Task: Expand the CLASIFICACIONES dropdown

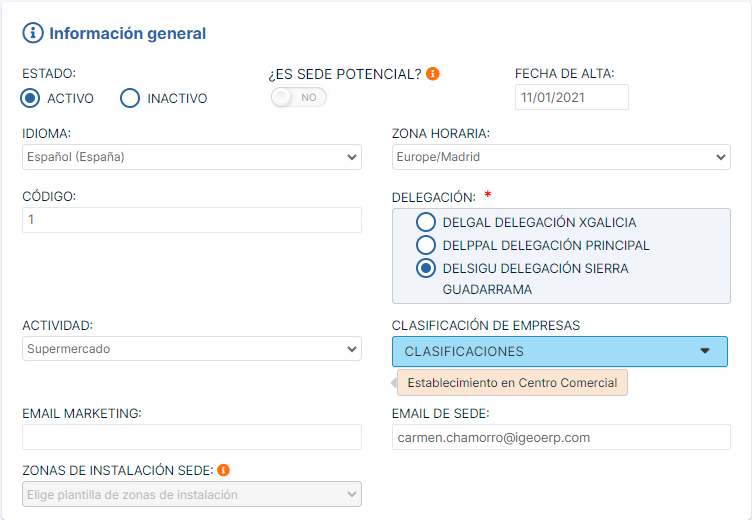Action: click(559, 351)
